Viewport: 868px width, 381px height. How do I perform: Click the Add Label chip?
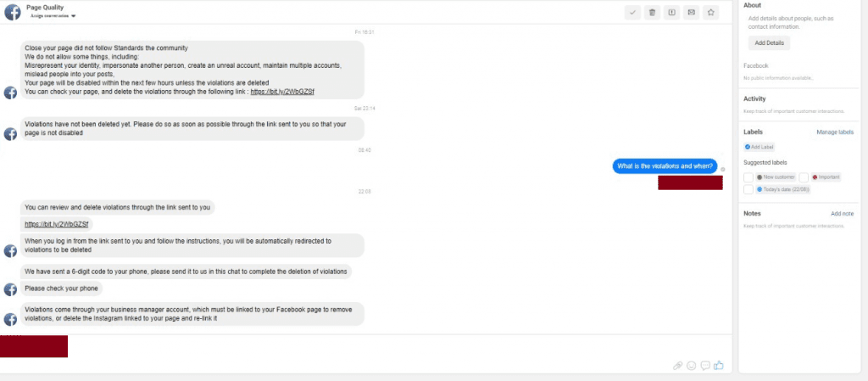tap(759, 148)
